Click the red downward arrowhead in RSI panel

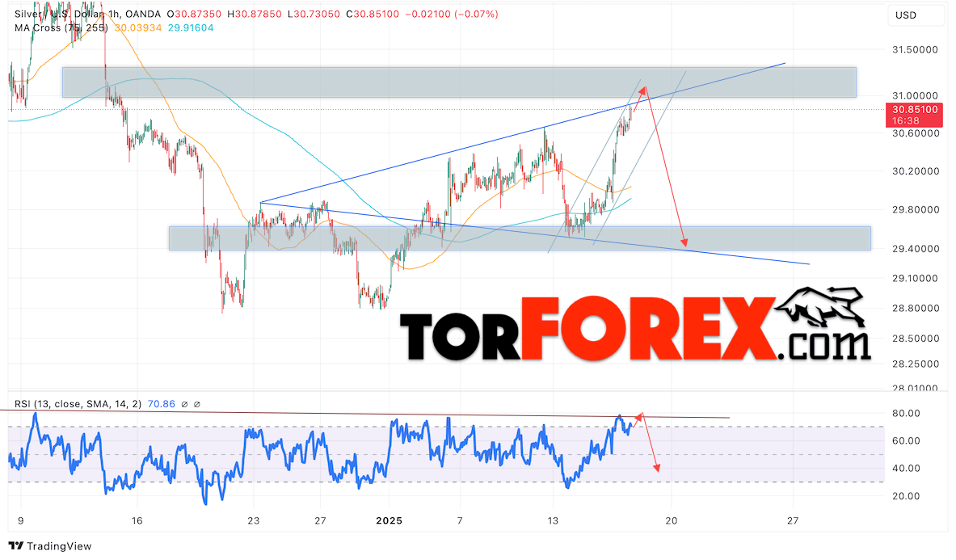pyautogui.click(x=658, y=467)
